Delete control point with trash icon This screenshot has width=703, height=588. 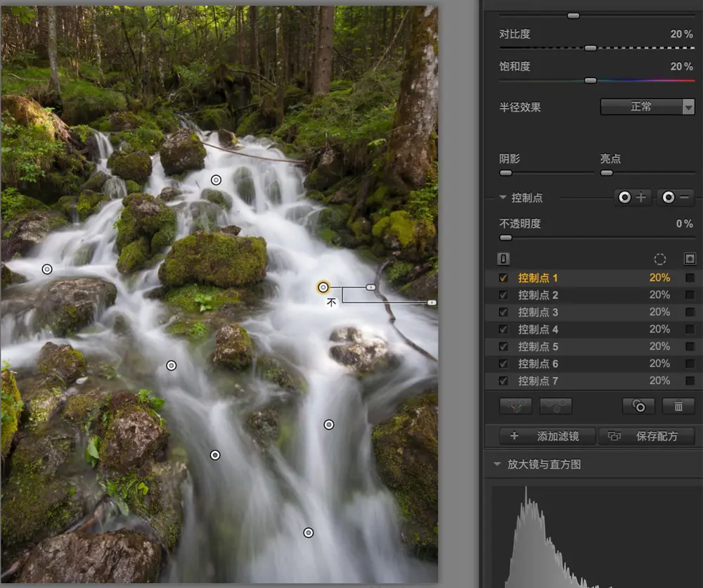point(678,407)
